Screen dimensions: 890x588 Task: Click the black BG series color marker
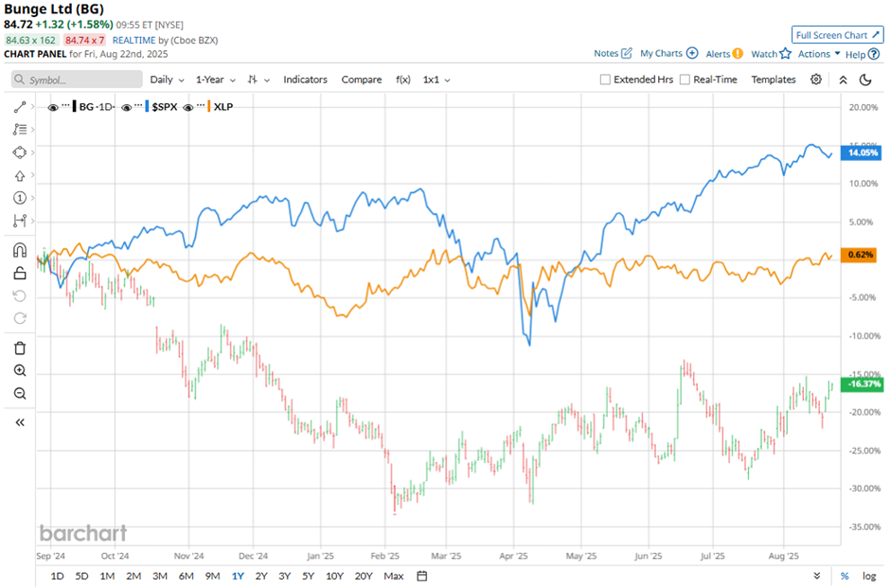click(75, 107)
